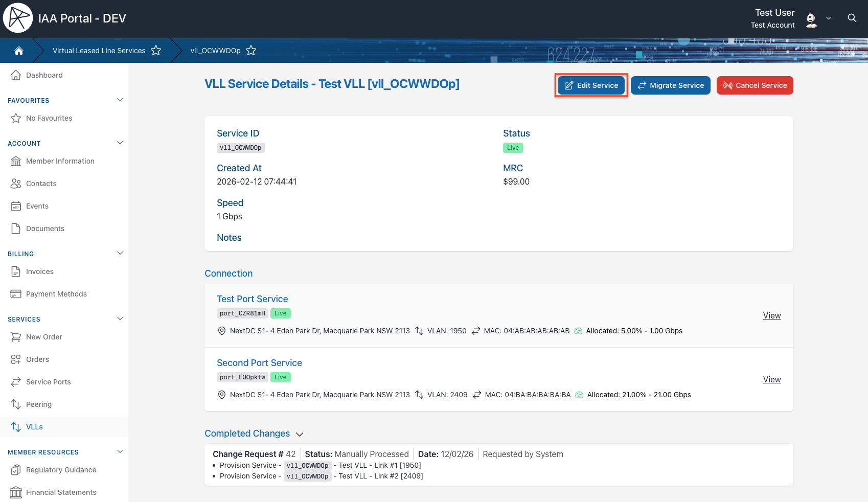Click the Peering arrows icon
The height and width of the screenshot is (502, 868).
pos(16,404)
